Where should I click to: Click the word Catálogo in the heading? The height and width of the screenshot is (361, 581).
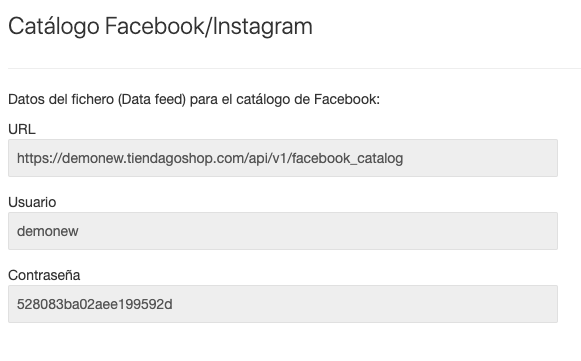pyautogui.click(x=54, y=27)
